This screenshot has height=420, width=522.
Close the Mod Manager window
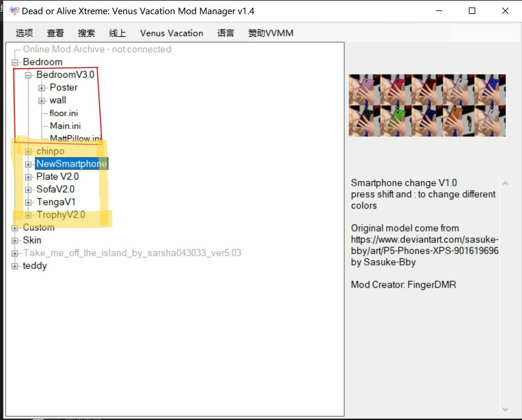tap(505, 11)
